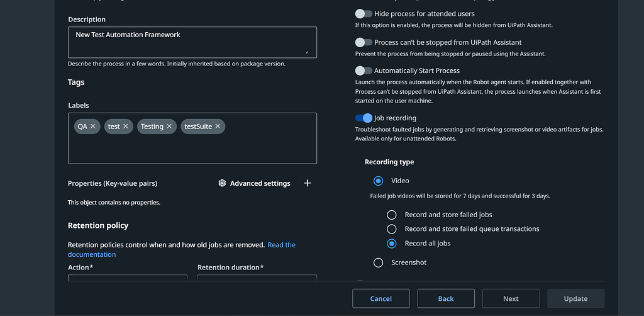This screenshot has height=316, width=644.
Task: Turn on Automatically Start Process
Action: coord(364,71)
